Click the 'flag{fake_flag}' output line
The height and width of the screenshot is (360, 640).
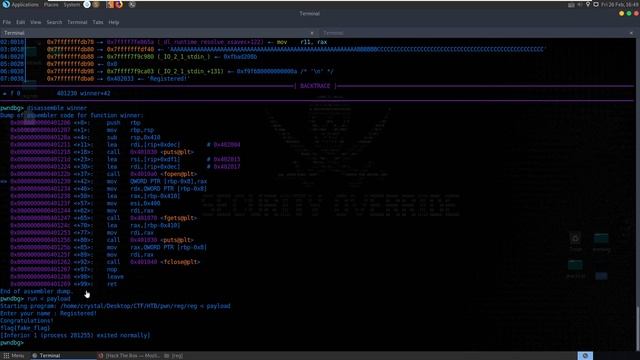click(x=25, y=328)
